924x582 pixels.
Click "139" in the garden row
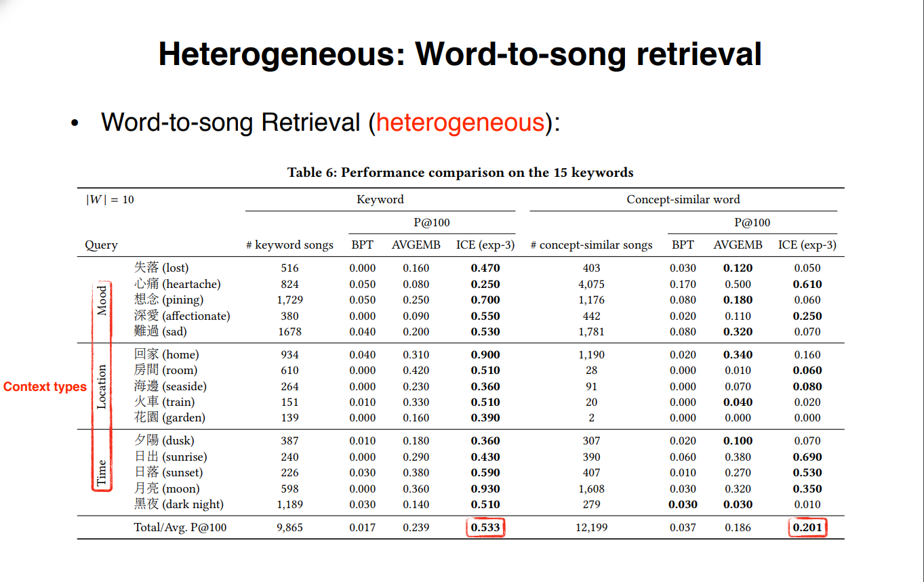coord(289,417)
